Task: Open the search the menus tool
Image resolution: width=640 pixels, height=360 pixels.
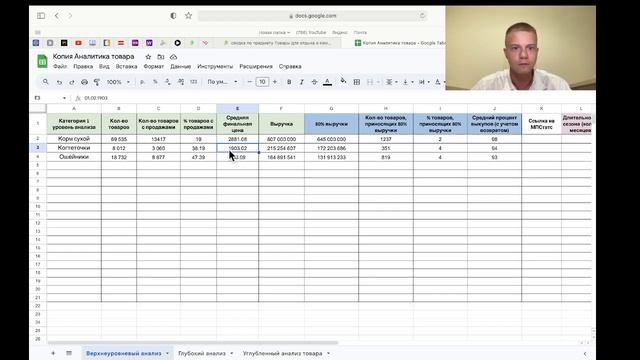Action: (45, 82)
